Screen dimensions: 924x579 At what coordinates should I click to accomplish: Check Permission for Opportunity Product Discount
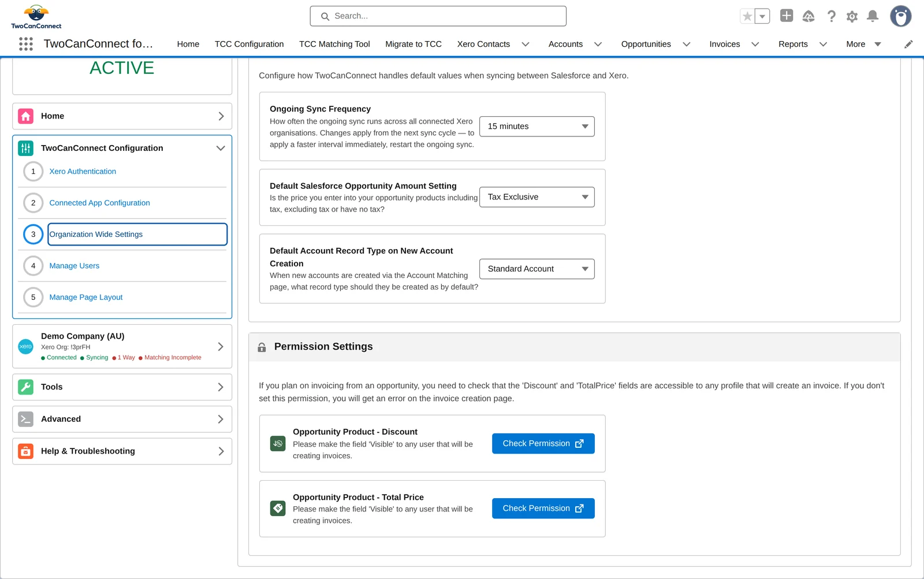click(x=543, y=444)
